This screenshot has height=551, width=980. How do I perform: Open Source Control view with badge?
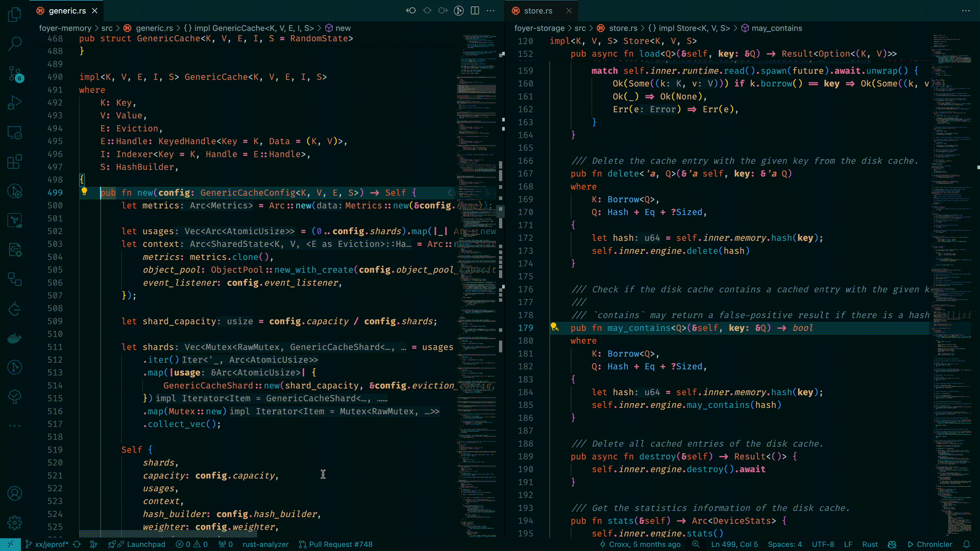(15, 74)
